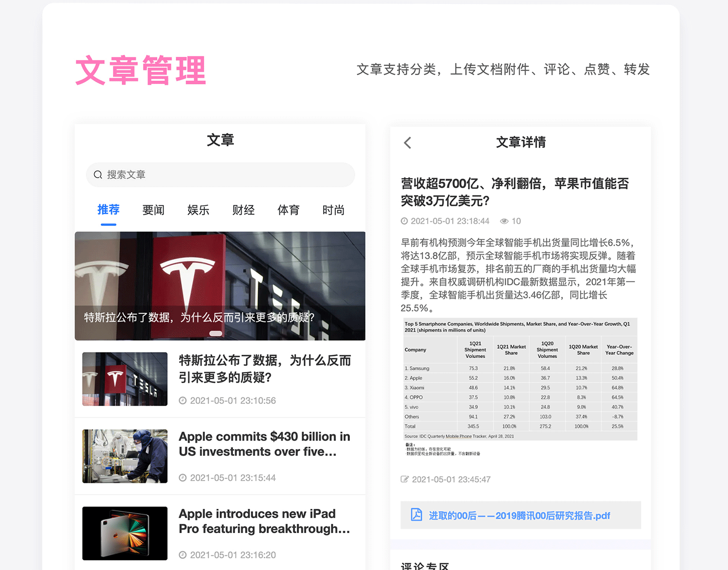Click the PDF file attachment icon
728x570 pixels.
click(x=416, y=515)
